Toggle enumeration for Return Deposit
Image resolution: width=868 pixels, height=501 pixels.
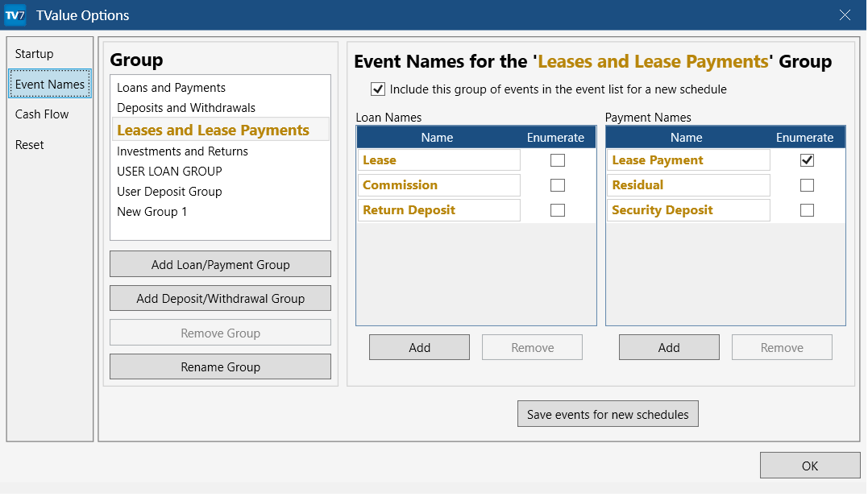click(557, 209)
